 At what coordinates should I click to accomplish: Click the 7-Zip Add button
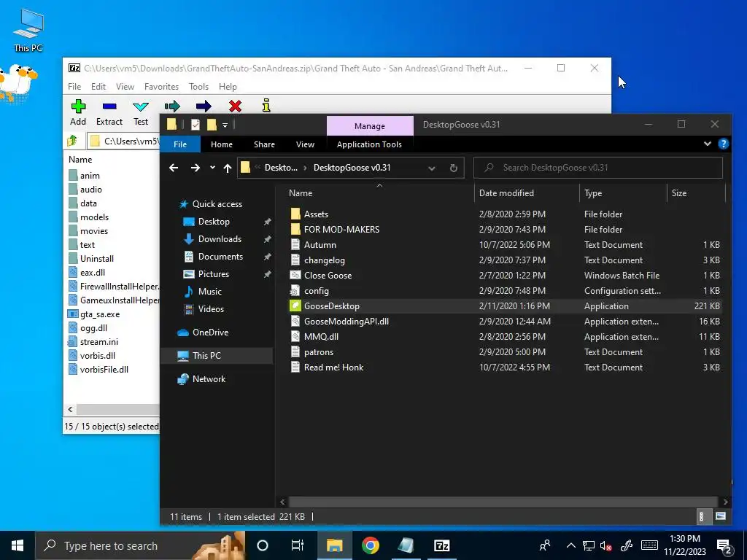78,113
